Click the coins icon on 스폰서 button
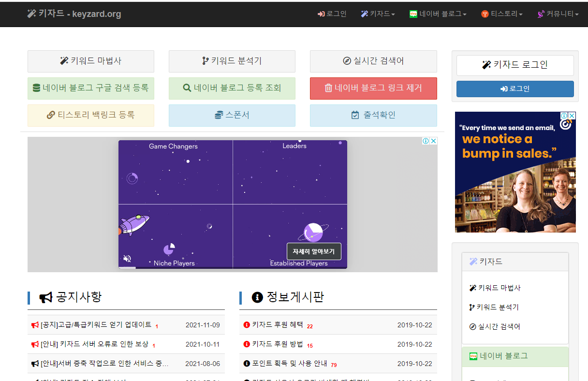588x381 pixels. [219, 116]
